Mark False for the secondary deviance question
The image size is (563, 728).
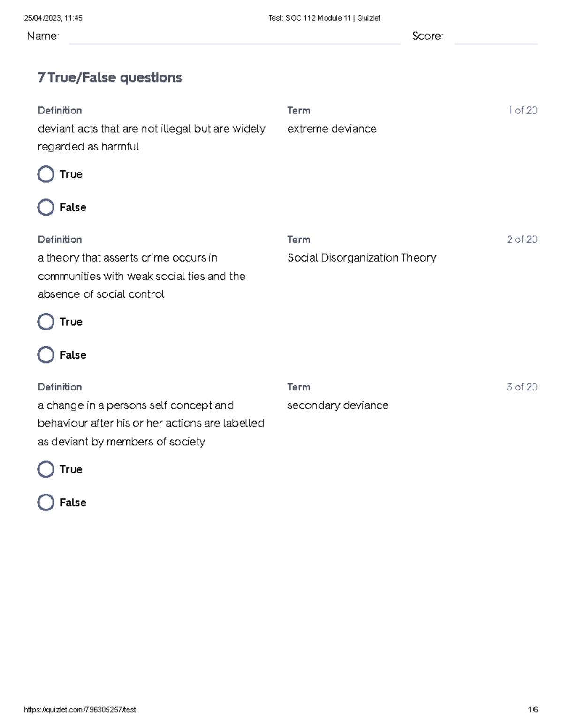click(46, 503)
